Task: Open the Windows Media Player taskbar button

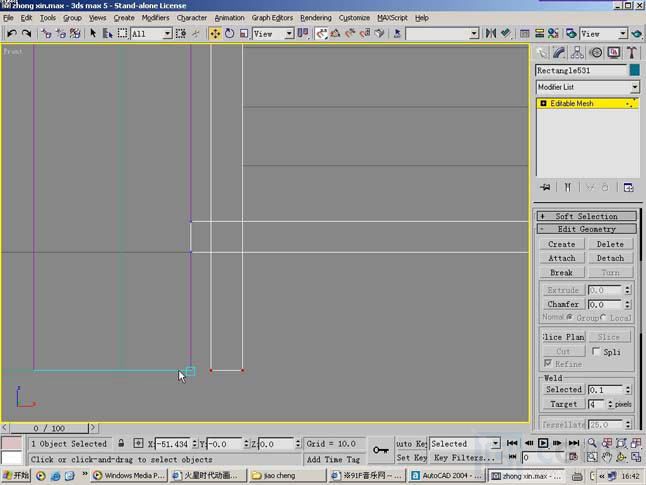Action: click(x=129, y=476)
